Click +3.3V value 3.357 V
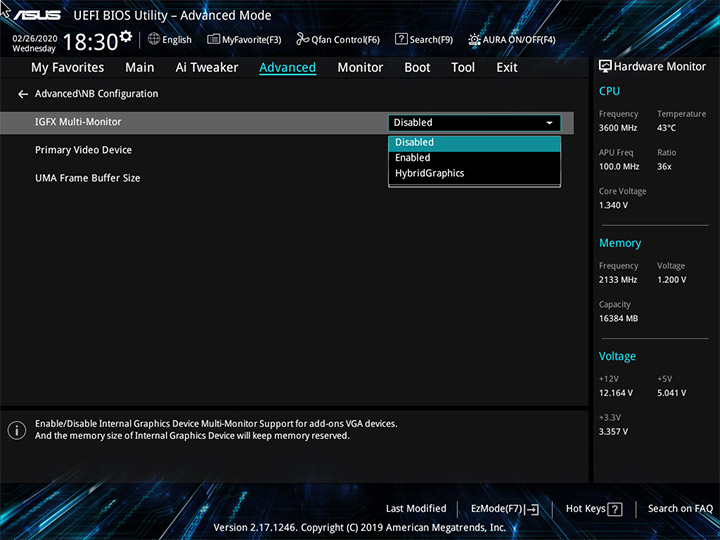720x540 pixels. click(613, 432)
